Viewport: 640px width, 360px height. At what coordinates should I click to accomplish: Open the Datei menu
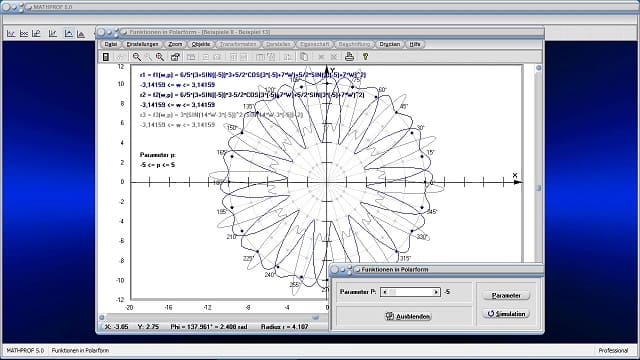(111, 44)
